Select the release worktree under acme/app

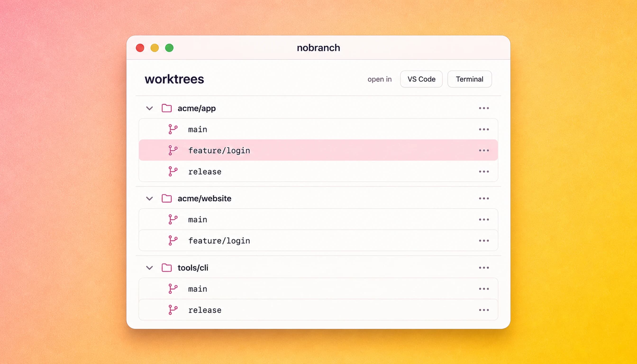pyautogui.click(x=318, y=172)
